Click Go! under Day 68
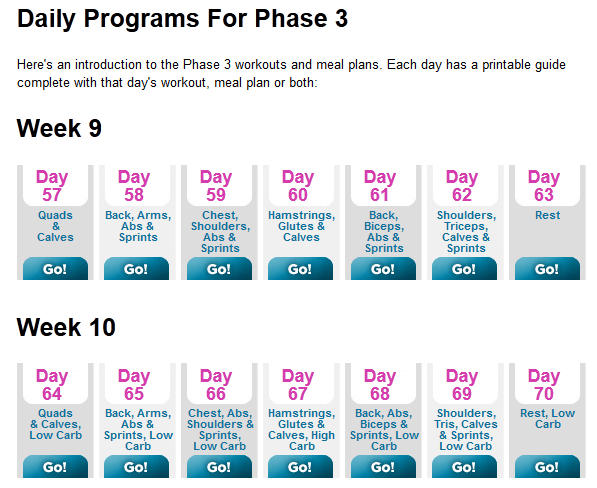The image size is (597, 488). point(383,467)
